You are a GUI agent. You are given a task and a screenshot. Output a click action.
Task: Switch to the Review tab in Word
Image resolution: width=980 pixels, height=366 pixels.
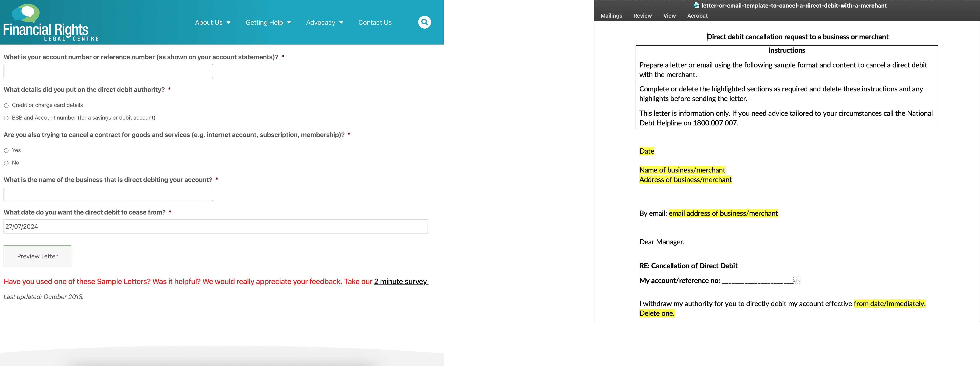[x=643, y=16]
